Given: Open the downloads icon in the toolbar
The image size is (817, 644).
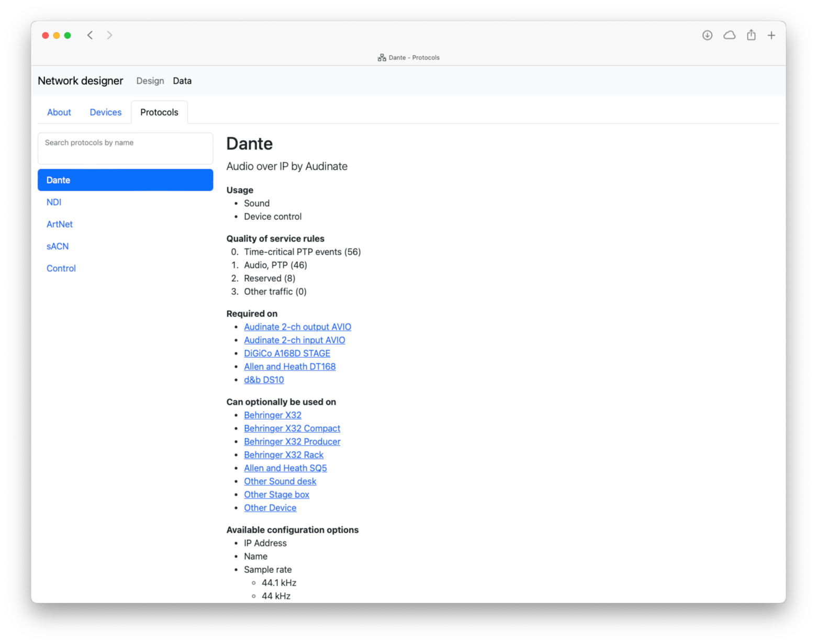Looking at the screenshot, I should coord(707,35).
